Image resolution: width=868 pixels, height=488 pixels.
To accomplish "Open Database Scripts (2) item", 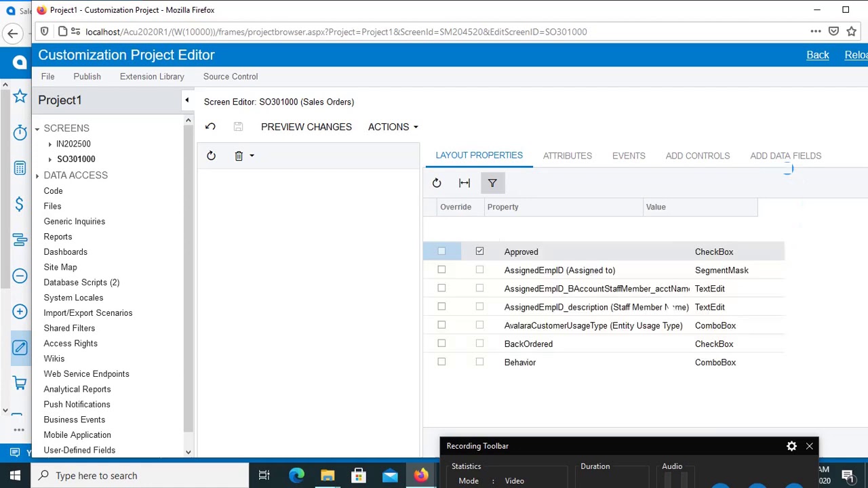I will (81, 282).
